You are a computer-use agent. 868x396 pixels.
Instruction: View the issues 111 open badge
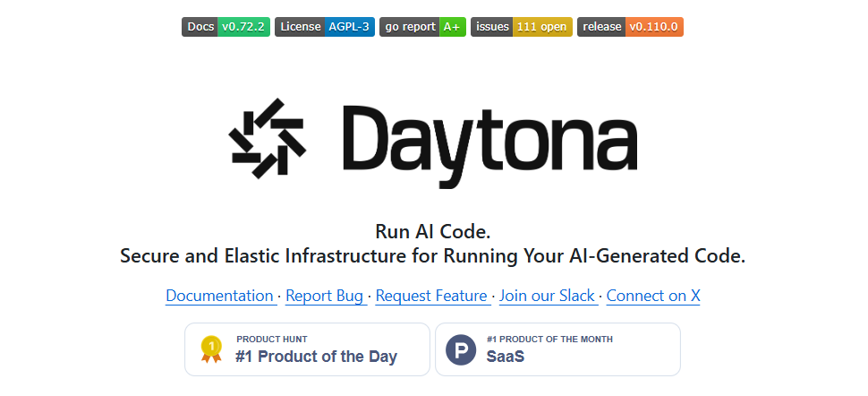point(522,27)
